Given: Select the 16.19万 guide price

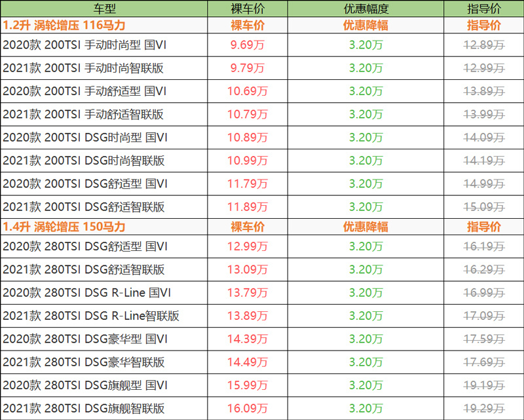Looking at the screenshot, I should pos(484,246).
